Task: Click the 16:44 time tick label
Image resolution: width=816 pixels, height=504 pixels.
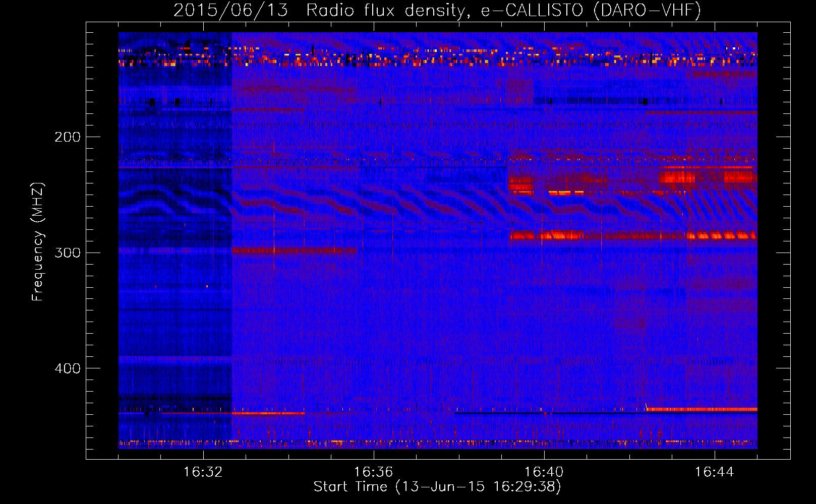Action: (715, 472)
